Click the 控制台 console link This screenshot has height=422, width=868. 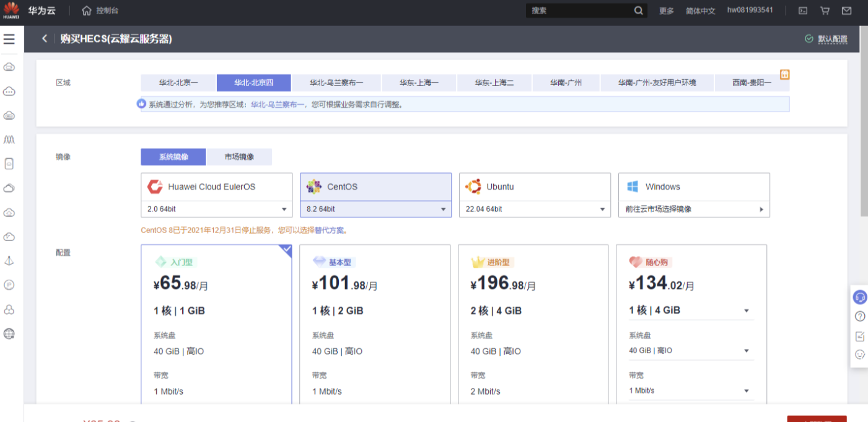tap(107, 11)
